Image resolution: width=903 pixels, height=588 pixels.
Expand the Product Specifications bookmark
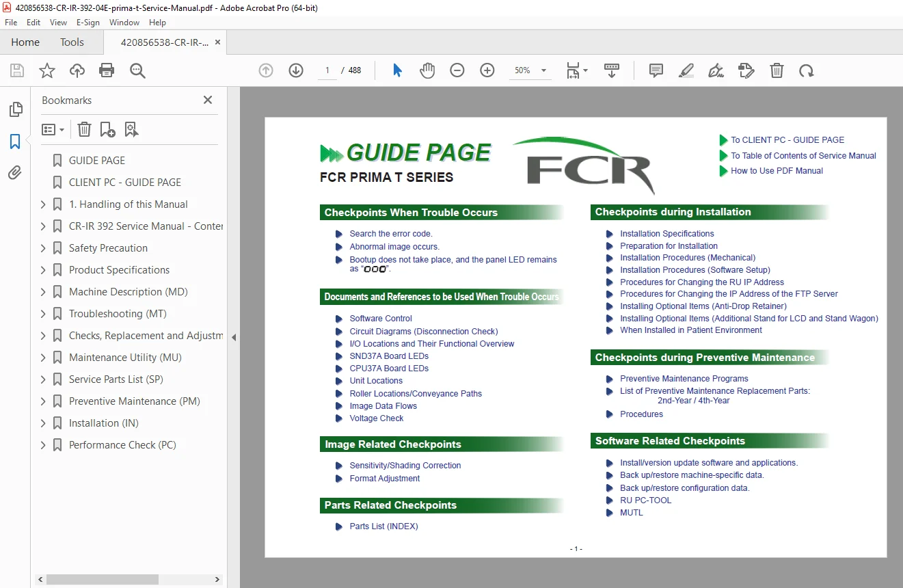coord(43,270)
